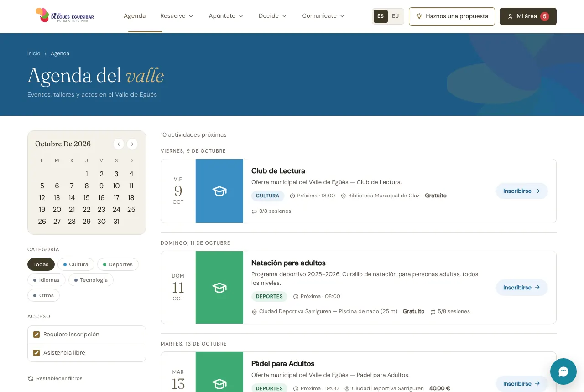Toggle the Asistencia libre checkbox
The height and width of the screenshot is (392, 584).
[36, 353]
